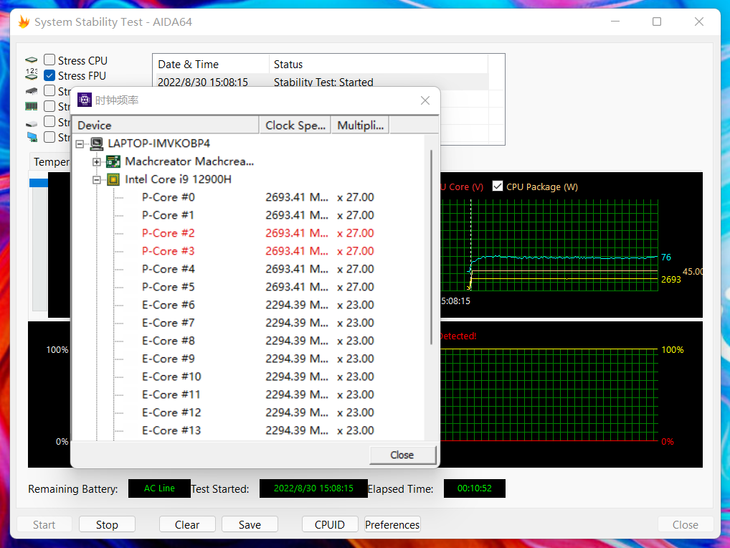Click the 76 value on the graph
The height and width of the screenshot is (548, 730).
(x=666, y=257)
